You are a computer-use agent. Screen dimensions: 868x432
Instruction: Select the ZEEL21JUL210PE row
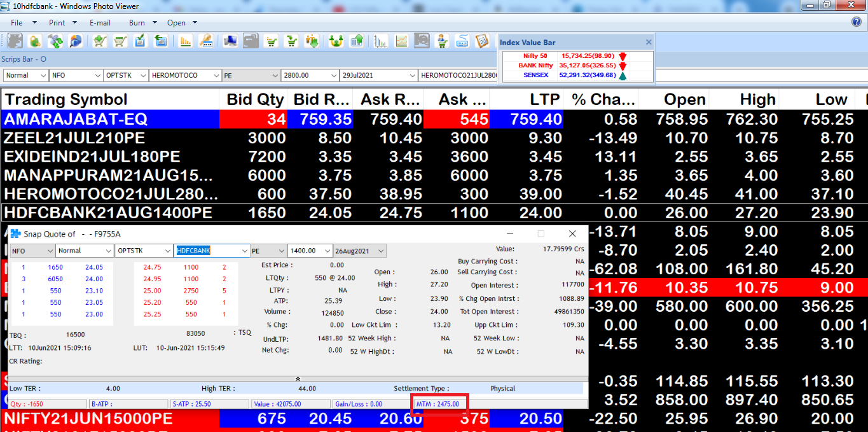(434, 138)
